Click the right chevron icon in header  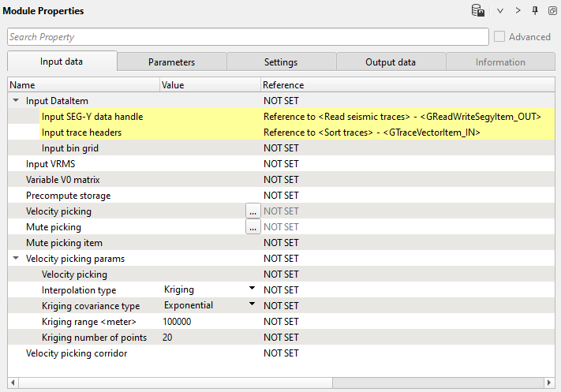[x=518, y=11]
